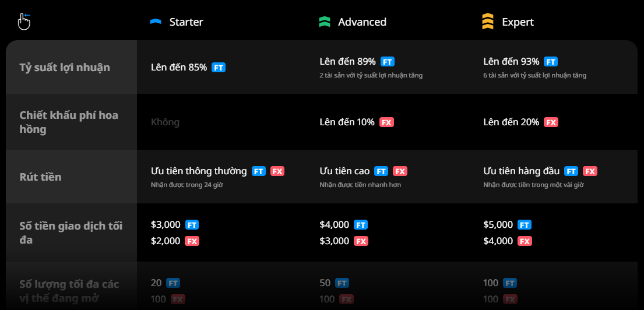Click the green Advanced tier icon
This screenshot has height=310, width=644.
coord(325,22)
